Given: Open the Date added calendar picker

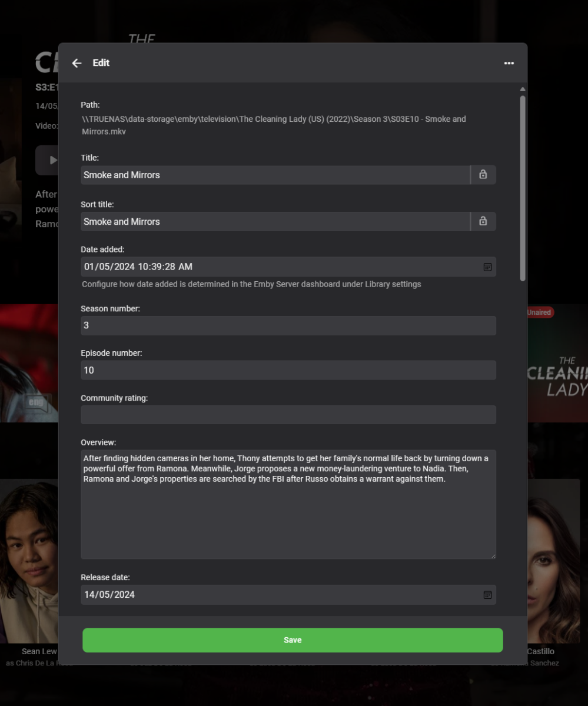Looking at the screenshot, I should click(487, 267).
